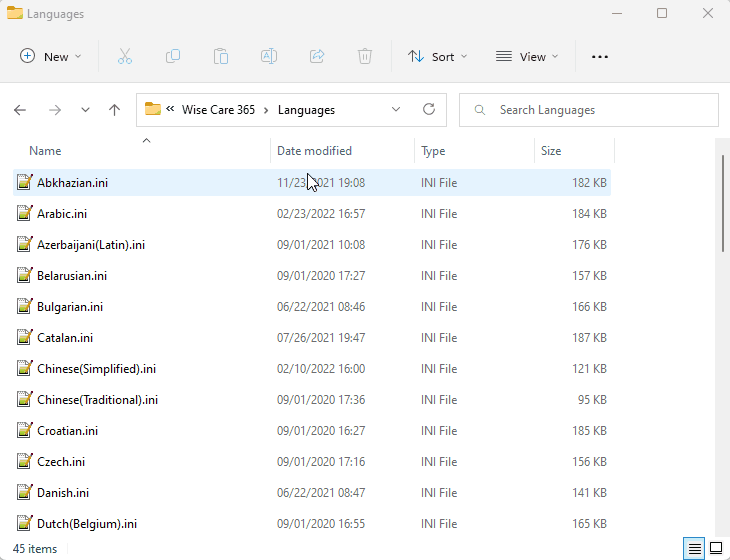Go forward with the right arrow
This screenshot has width=730, height=560.
tap(55, 110)
